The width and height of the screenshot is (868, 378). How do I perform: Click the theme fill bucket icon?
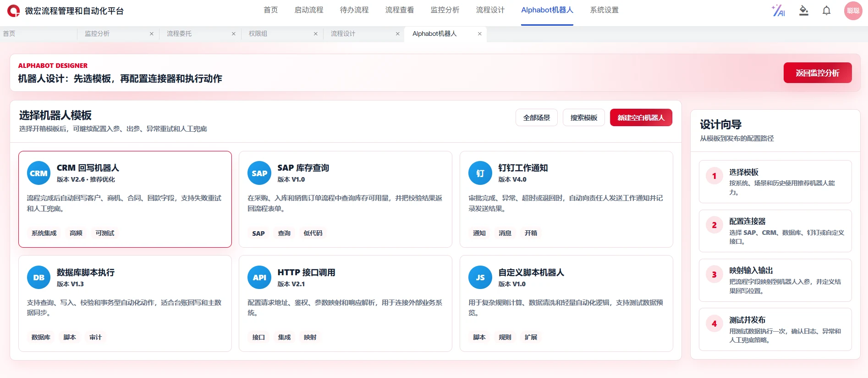804,11
